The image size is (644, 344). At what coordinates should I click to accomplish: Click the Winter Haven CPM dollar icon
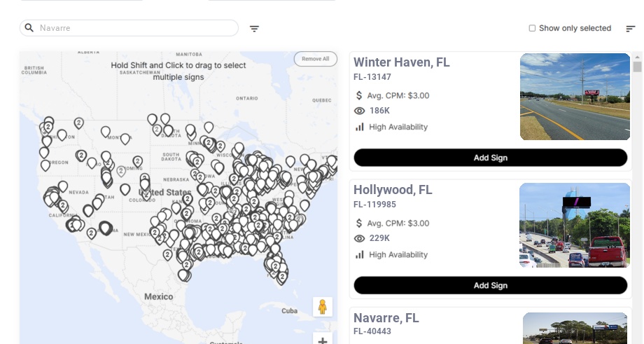[x=360, y=95]
